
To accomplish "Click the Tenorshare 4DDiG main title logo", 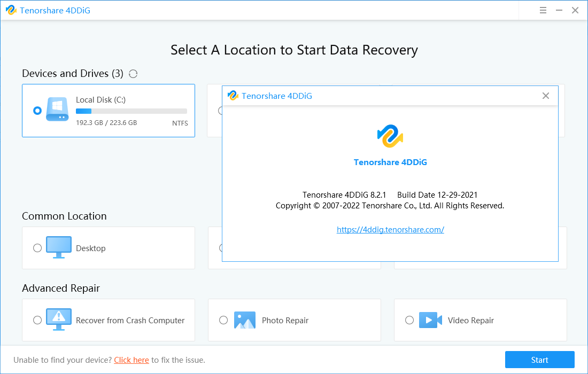I will tap(11, 10).
